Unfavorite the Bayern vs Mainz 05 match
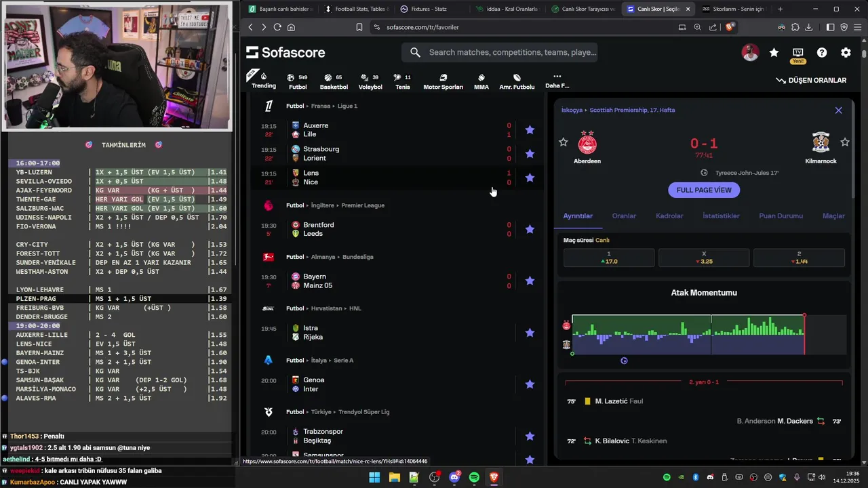 530,281
